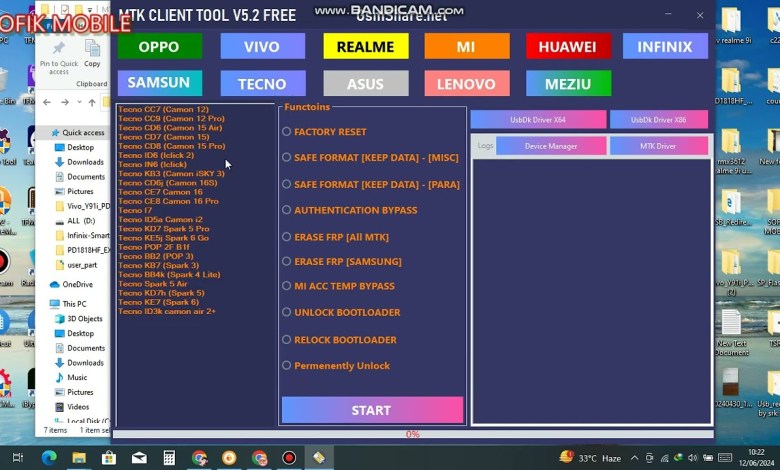Pick Tecno CE7 Camon 16 model
The height and width of the screenshot is (470, 780).
(x=160, y=192)
